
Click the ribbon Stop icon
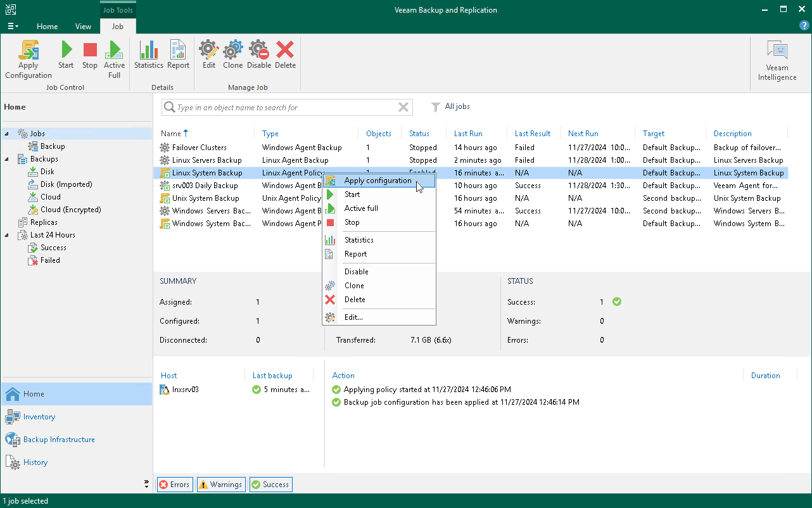90,54
